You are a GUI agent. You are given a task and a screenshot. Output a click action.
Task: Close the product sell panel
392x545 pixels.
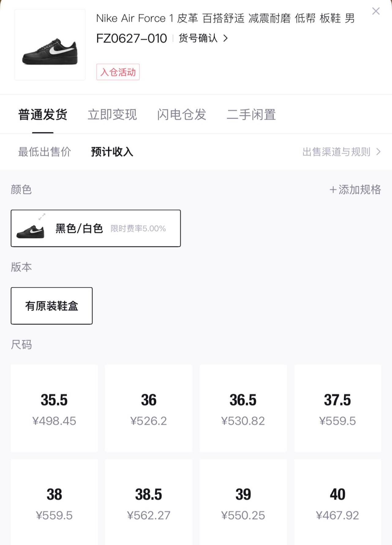click(376, 11)
